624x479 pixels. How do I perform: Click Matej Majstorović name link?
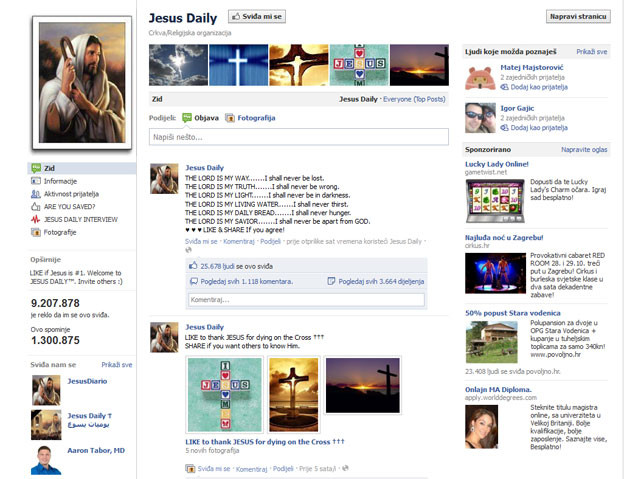(532, 68)
